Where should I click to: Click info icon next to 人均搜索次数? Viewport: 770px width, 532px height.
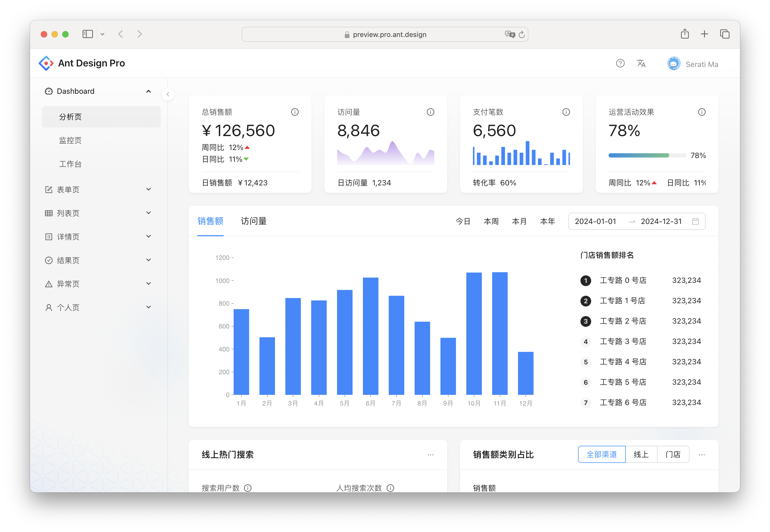(x=390, y=488)
